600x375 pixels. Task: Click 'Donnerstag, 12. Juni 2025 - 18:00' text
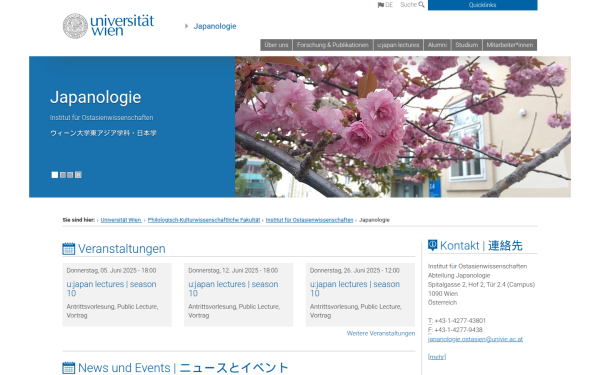(233, 271)
